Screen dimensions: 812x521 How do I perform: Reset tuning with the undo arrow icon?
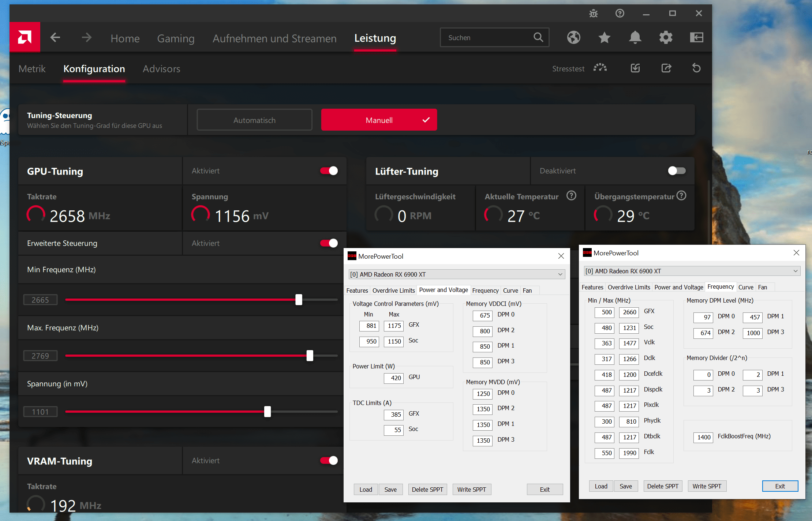(x=696, y=68)
